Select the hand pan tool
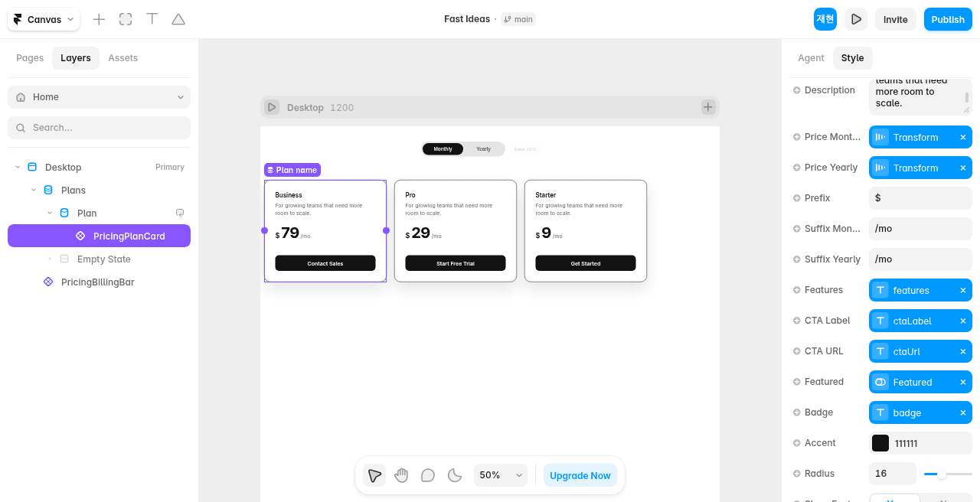The width and height of the screenshot is (980, 502). (401, 475)
